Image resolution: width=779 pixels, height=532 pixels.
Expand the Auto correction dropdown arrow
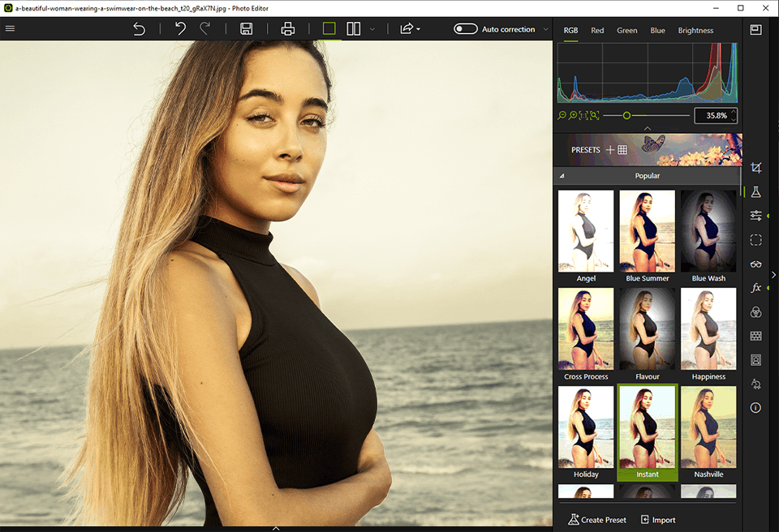point(546,29)
